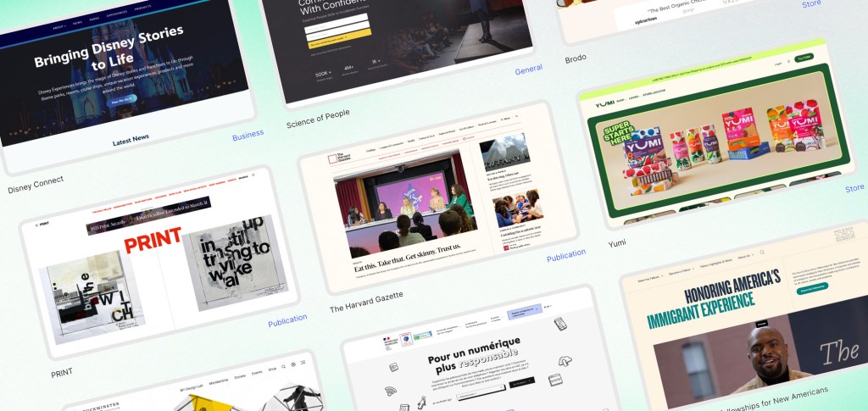Click the How We Do It button
The width and height of the screenshot is (868, 411).
(122, 98)
